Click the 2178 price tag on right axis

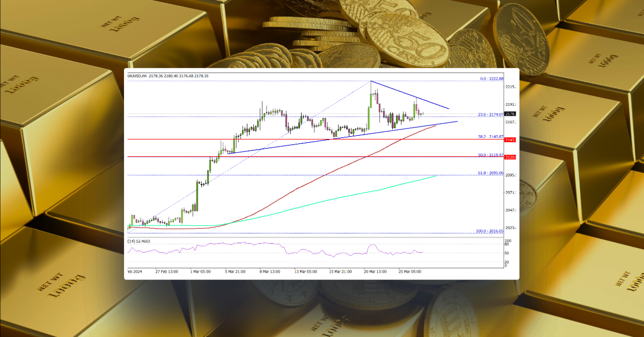click(x=510, y=114)
